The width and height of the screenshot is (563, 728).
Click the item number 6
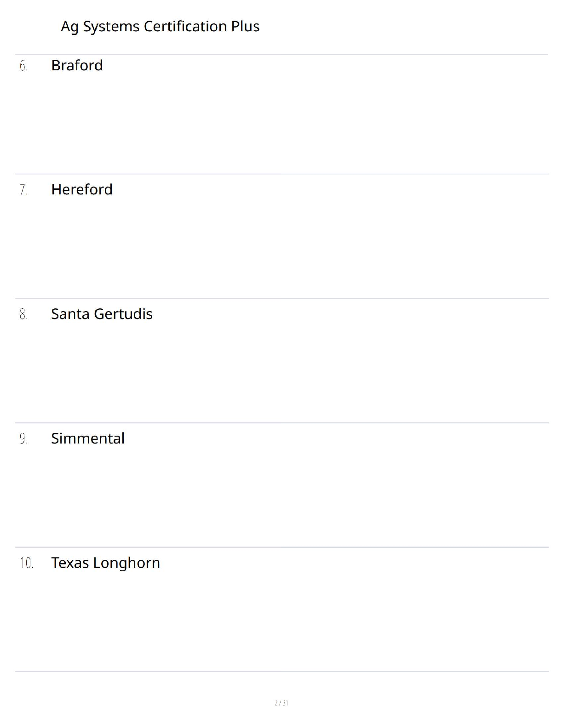pos(23,66)
